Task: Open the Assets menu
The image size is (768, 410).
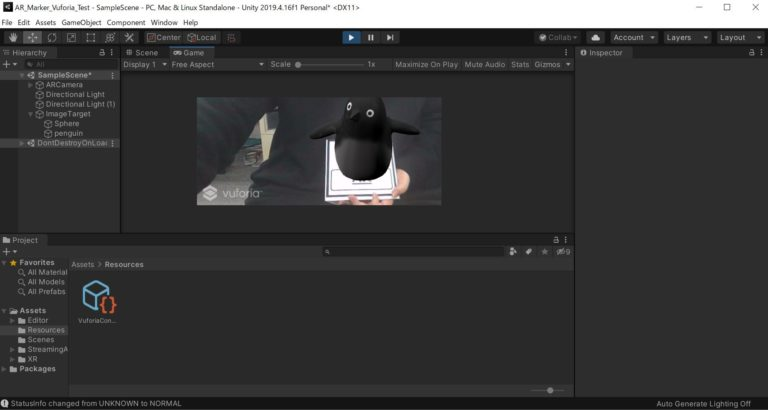Action: click(46, 23)
